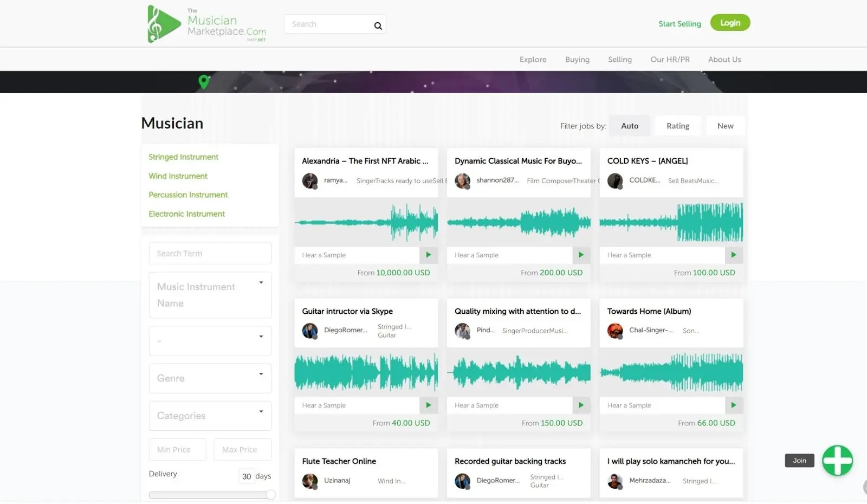Click the search magnifier icon
This screenshot has height=504, width=867.
(x=378, y=25)
